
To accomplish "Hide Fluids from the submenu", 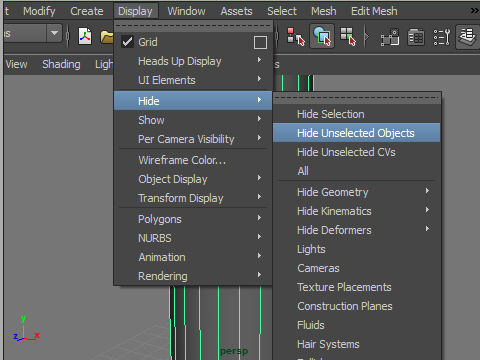I will (357, 325).
